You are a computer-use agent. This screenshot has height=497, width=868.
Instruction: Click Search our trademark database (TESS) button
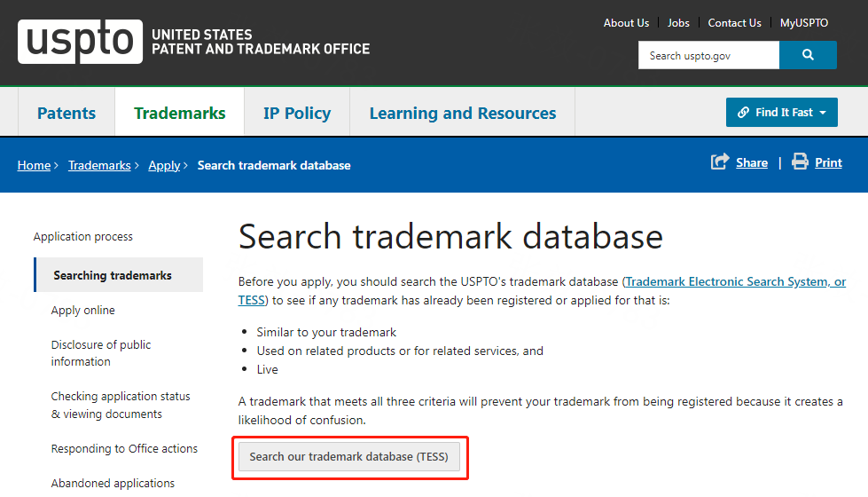[x=348, y=456]
